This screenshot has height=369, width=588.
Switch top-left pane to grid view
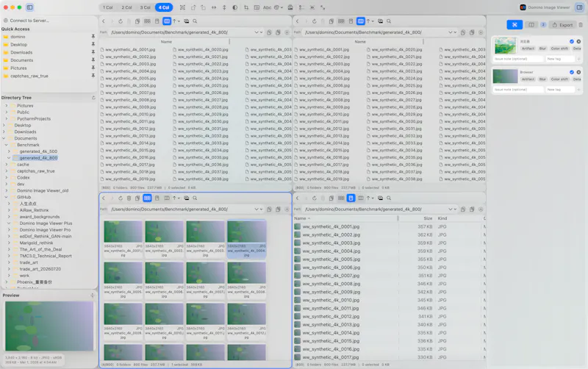pos(148,21)
